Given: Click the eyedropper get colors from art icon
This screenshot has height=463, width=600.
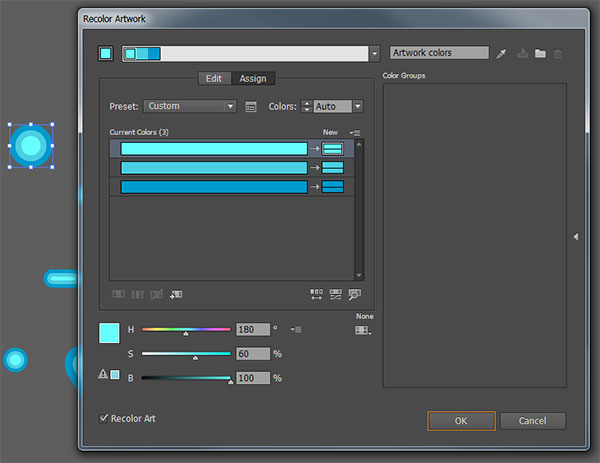Looking at the screenshot, I should pyautogui.click(x=502, y=53).
